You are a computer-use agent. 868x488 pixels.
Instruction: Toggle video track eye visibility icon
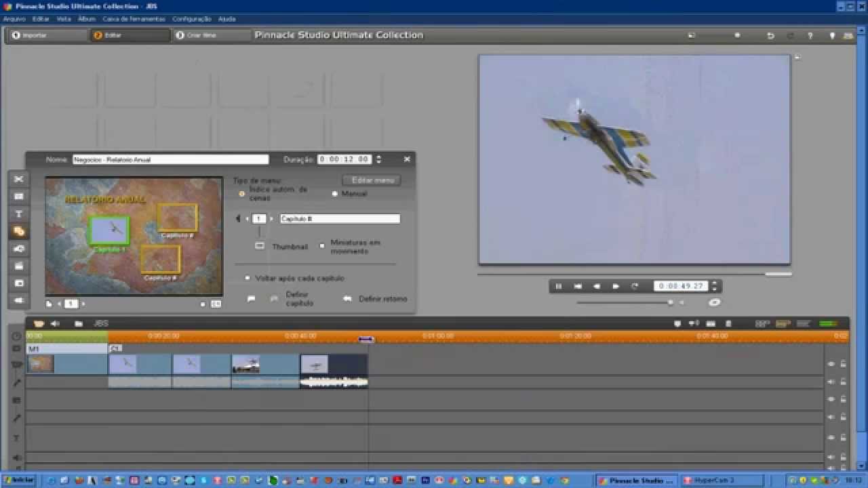pos(831,364)
